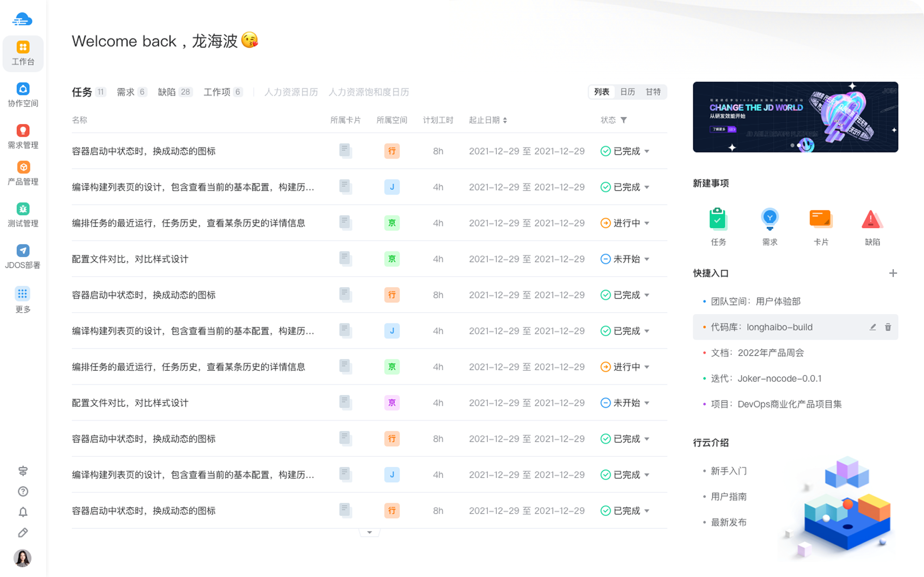Open the 进行中 status dropdown in the third row
Screen dimensions: 924x577
coord(647,223)
